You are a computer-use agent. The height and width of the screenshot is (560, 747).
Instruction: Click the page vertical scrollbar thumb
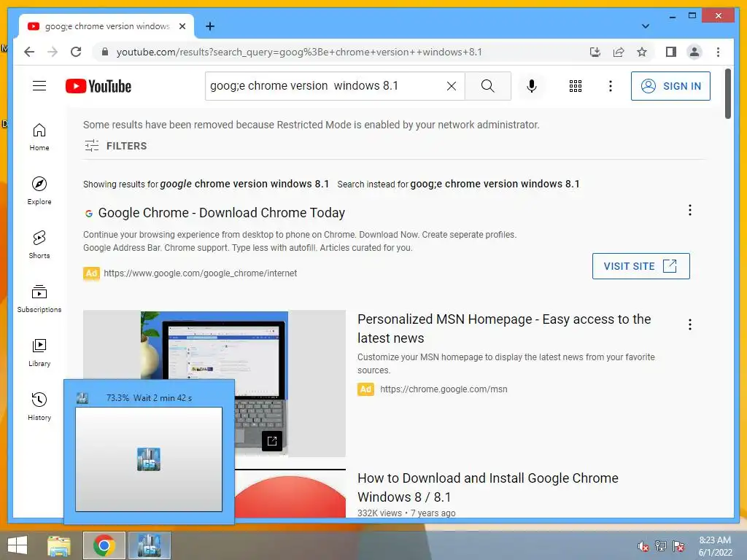point(727,94)
